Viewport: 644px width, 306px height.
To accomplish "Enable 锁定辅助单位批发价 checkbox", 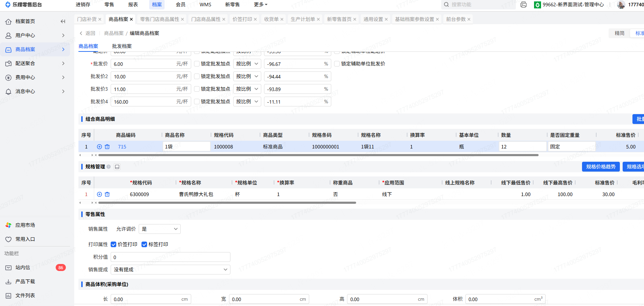I will tap(337, 64).
